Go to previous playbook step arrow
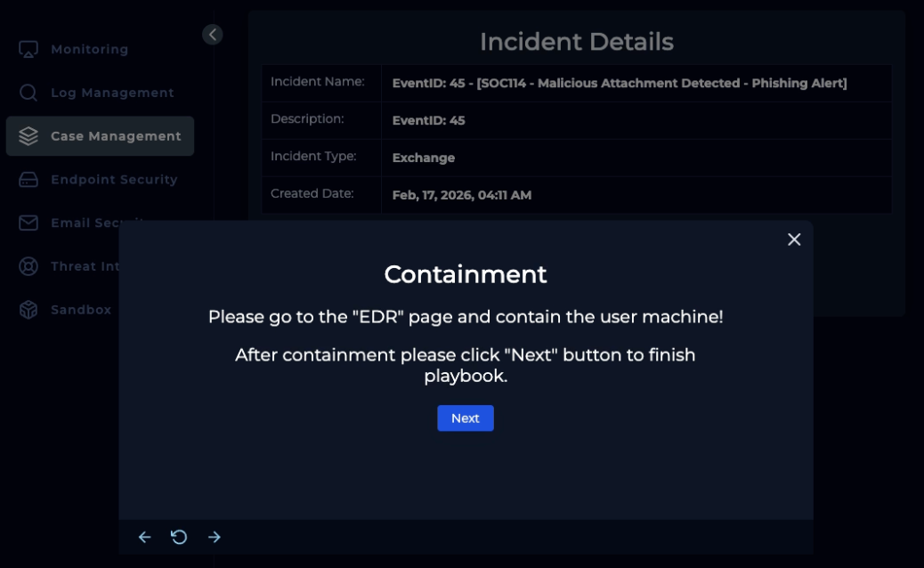This screenshot has width=924, height=568. [144, 537]
